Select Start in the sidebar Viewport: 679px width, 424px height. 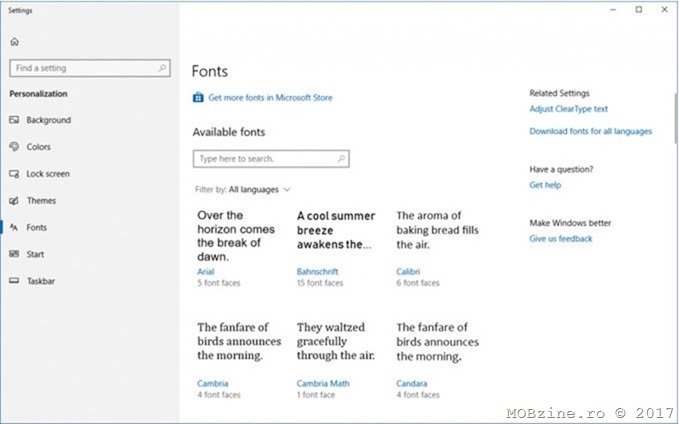point(35,254)
